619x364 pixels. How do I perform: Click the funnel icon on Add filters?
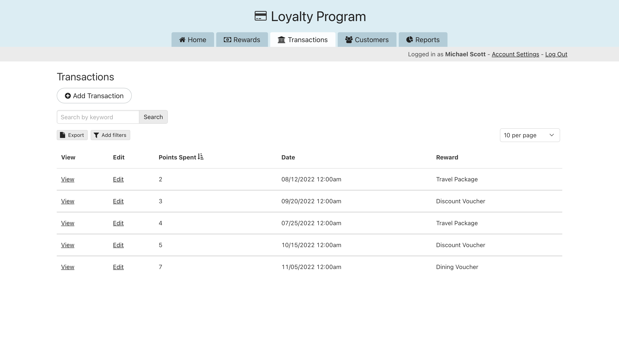coord(96,135)
